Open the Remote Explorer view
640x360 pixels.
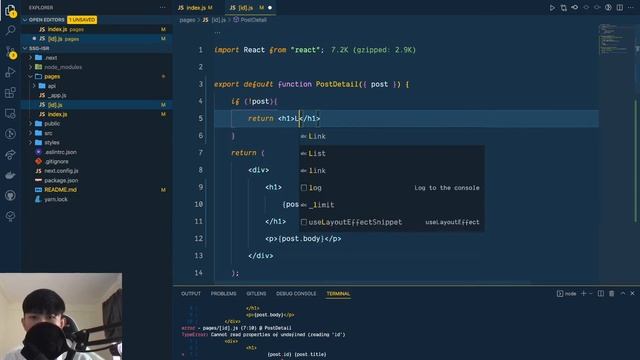11,113
